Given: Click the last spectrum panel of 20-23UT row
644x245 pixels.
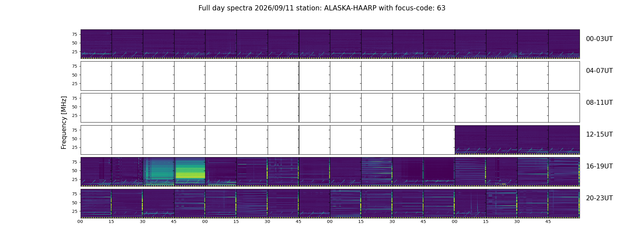Looking at the screenshot, I should pos(564,203).
